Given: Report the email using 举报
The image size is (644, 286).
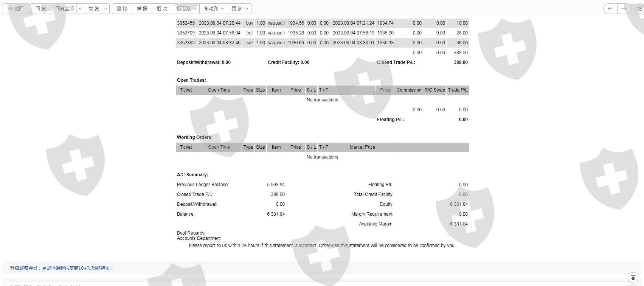Looking at the screenshot, I should (142, 9).
